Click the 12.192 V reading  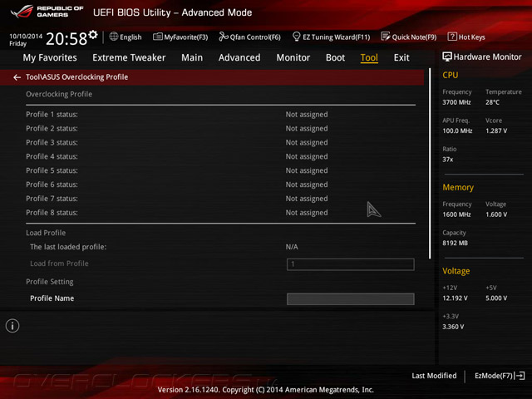coord(455,298)
